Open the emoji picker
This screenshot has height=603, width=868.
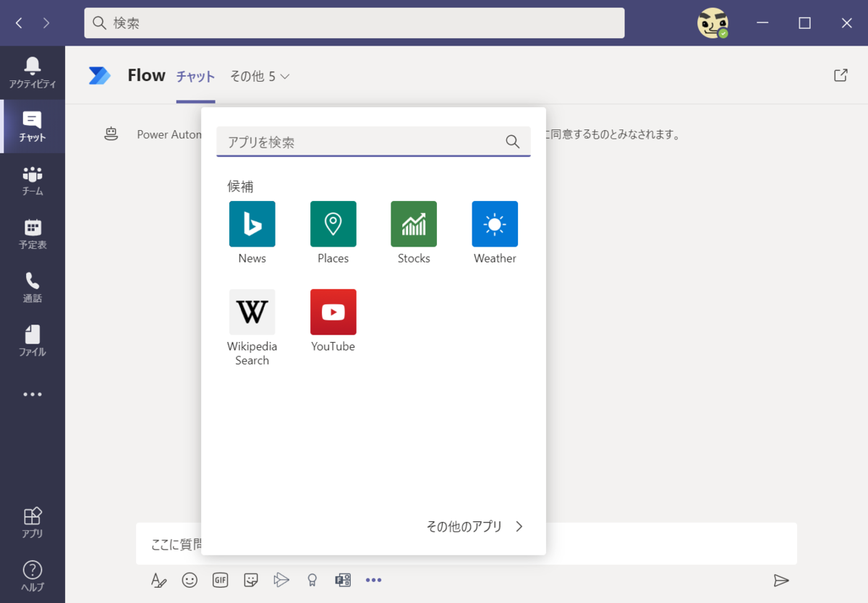(x=190, y=580)
